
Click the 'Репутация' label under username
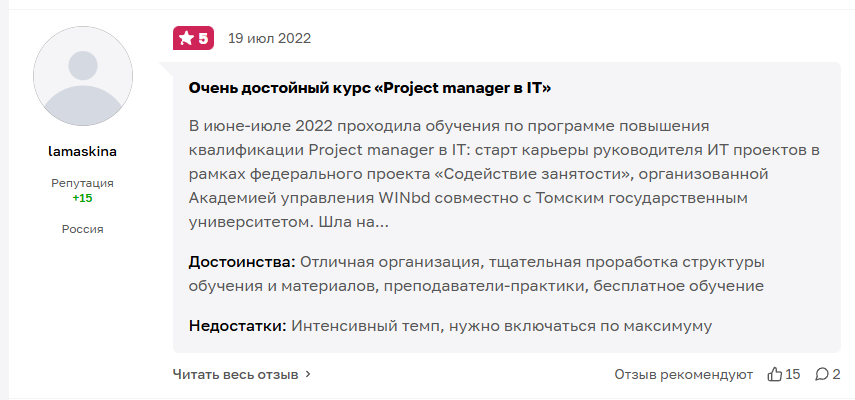click(x=83, y=183)
